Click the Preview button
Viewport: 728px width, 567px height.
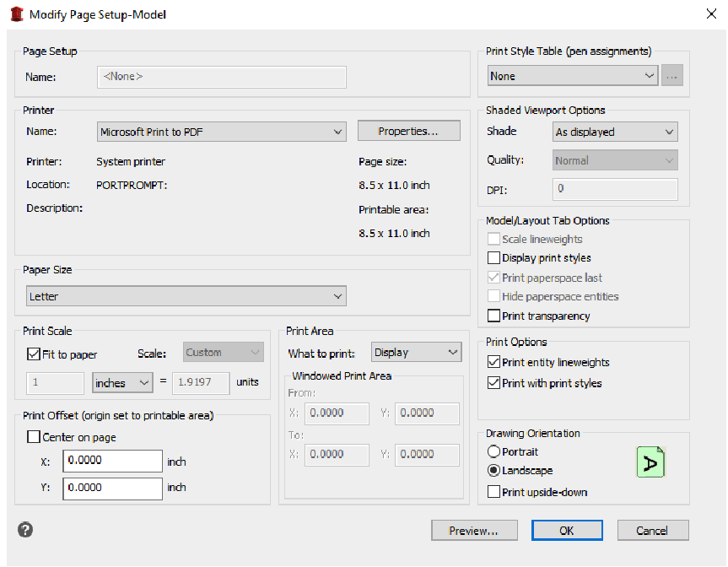[473, 531]
